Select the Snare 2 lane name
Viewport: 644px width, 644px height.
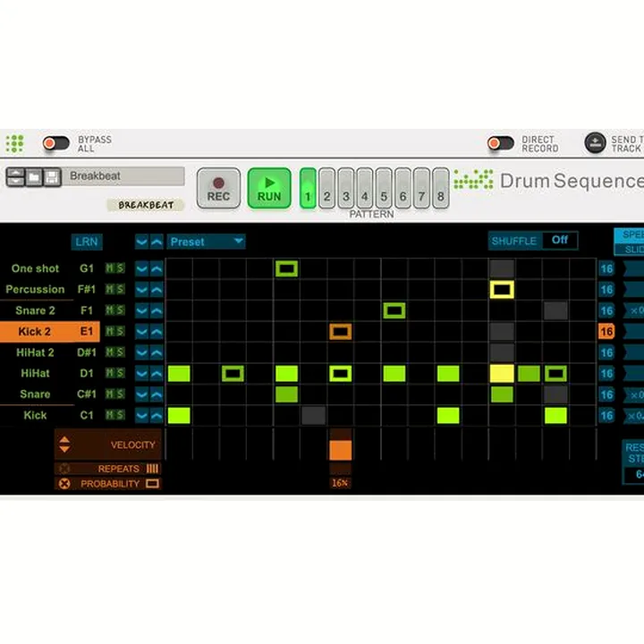[35, 310]
